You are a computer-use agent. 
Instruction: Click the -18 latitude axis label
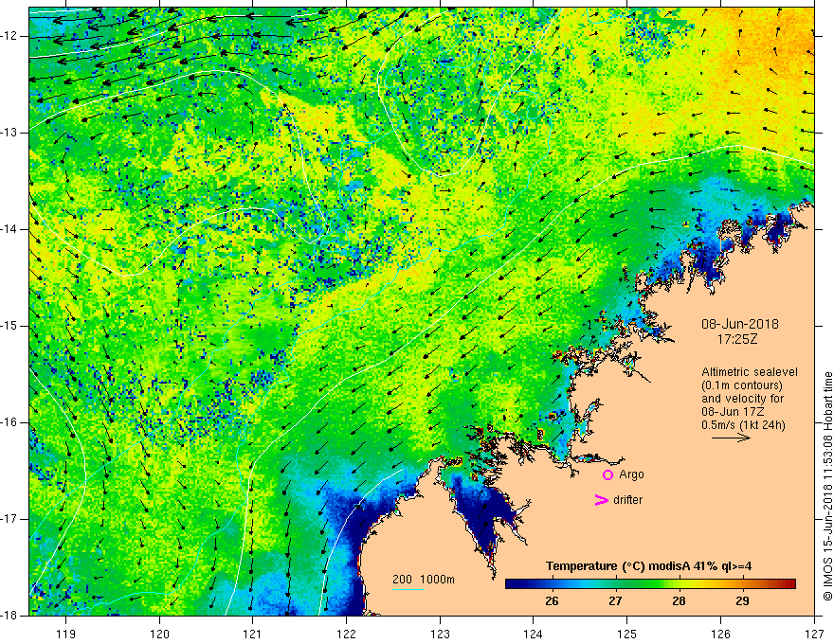[10, 616]
